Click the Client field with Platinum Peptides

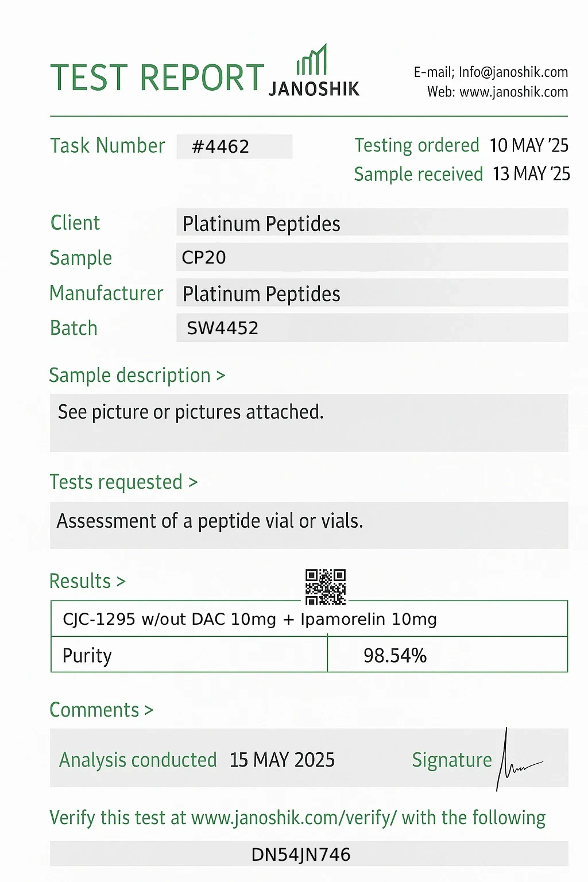[x=372, y=223]
